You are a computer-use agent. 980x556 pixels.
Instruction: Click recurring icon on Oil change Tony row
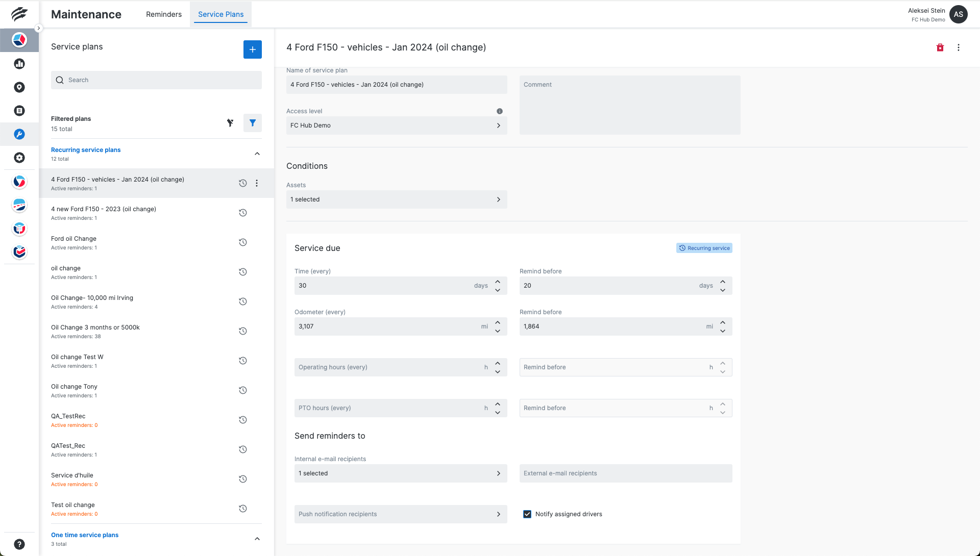(x=243, y=390)
